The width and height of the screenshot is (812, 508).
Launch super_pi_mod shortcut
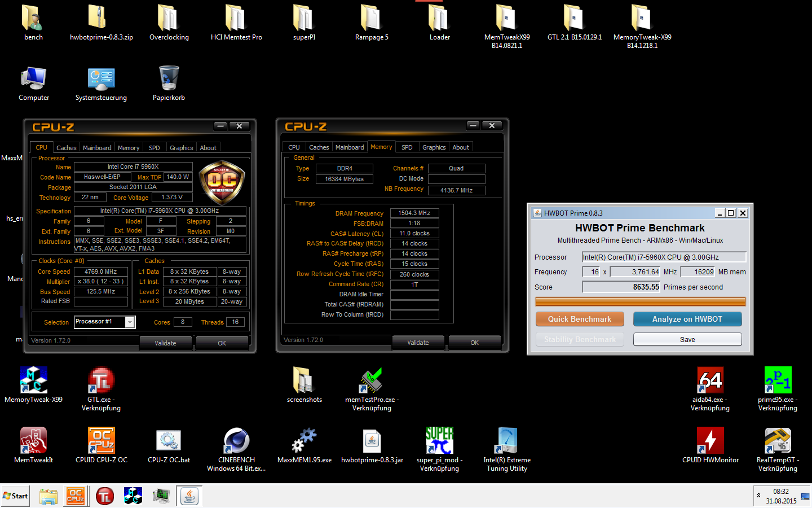439,450
